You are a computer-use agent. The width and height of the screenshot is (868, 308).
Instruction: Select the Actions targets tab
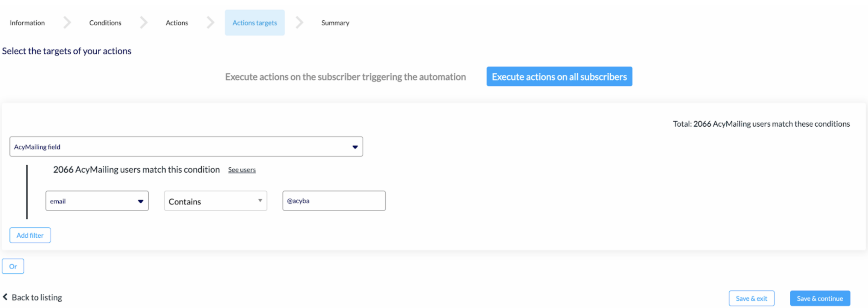tap(255, 23)
